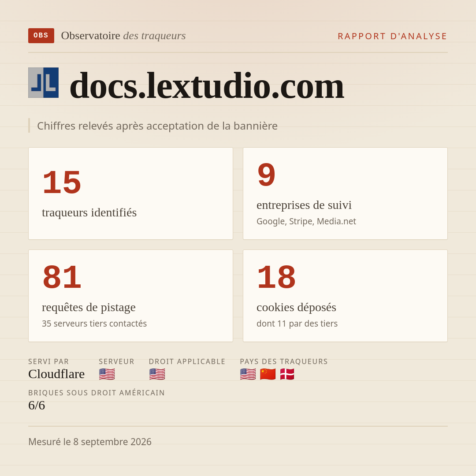This screenshot has width=476, height=476.
Task: Click the docs.lextudio.com heading
Action: pos(207,86)
